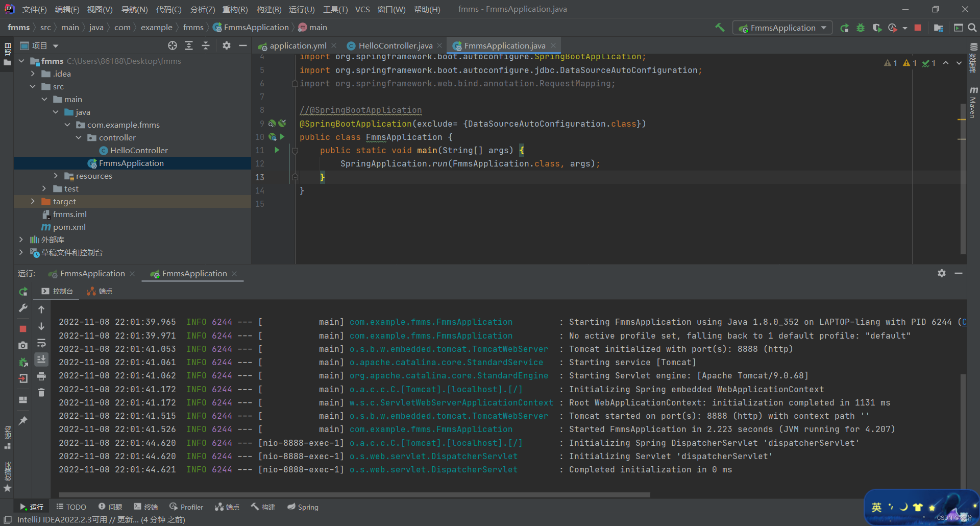980x526 pixels.
Task: Open the Search Everywhere magnifier
Action: (x=972, y=28)
